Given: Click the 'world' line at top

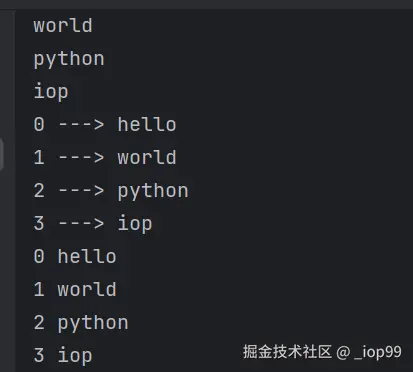Looking at the screenshot, I should coord(63,25).
